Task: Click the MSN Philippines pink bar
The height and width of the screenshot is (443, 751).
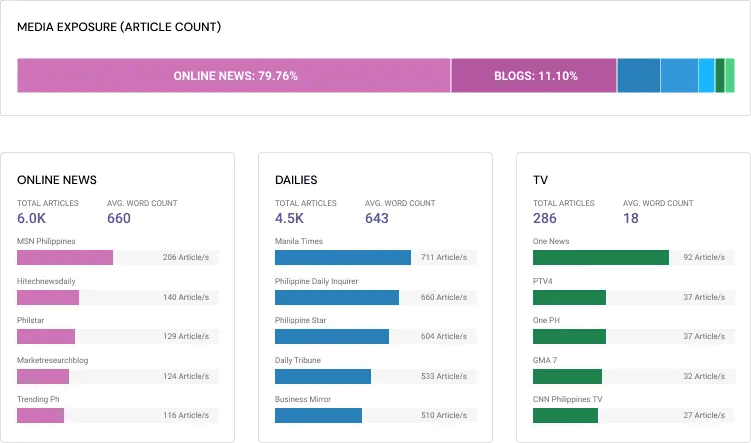Action: pyautogui.click(x=65, y=257)
